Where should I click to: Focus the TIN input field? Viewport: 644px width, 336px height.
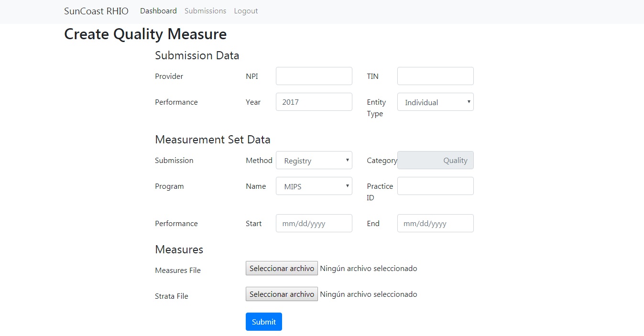(436, 76)
